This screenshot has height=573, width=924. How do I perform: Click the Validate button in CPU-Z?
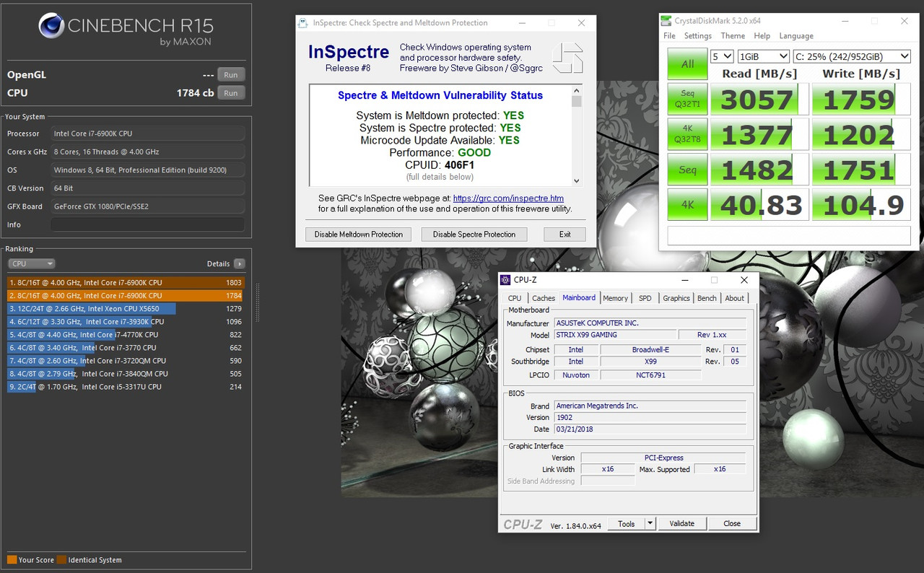tap(681, 524)
